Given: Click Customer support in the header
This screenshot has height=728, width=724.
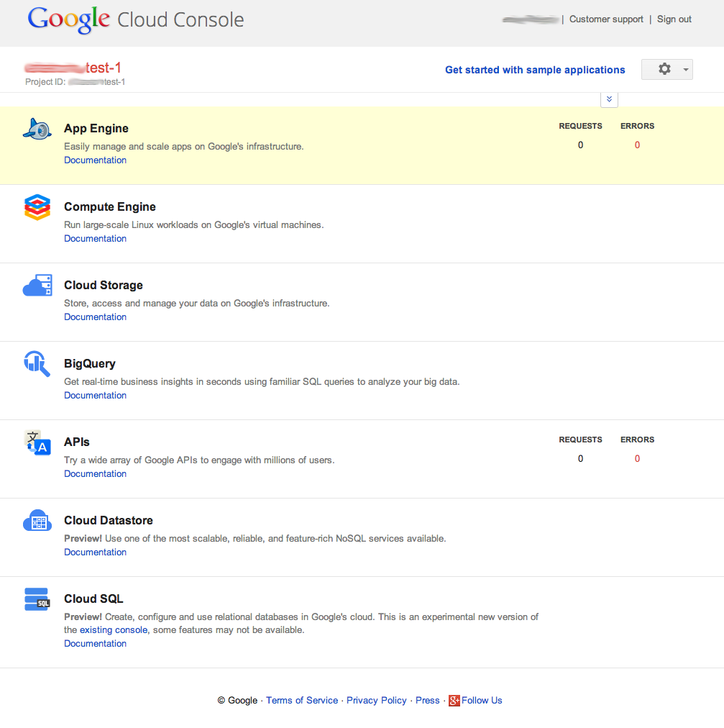Looking at the screenshot, I should point(606,19).
